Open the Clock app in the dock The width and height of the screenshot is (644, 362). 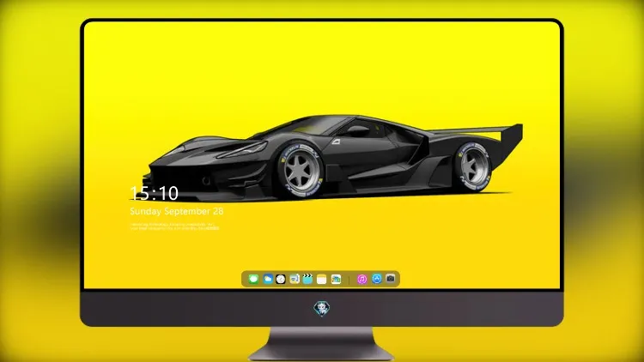(281, 279)
